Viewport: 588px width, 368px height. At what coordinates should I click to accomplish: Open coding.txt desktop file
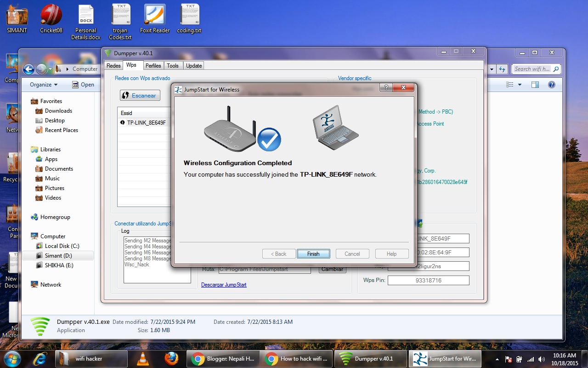point(189,19)
